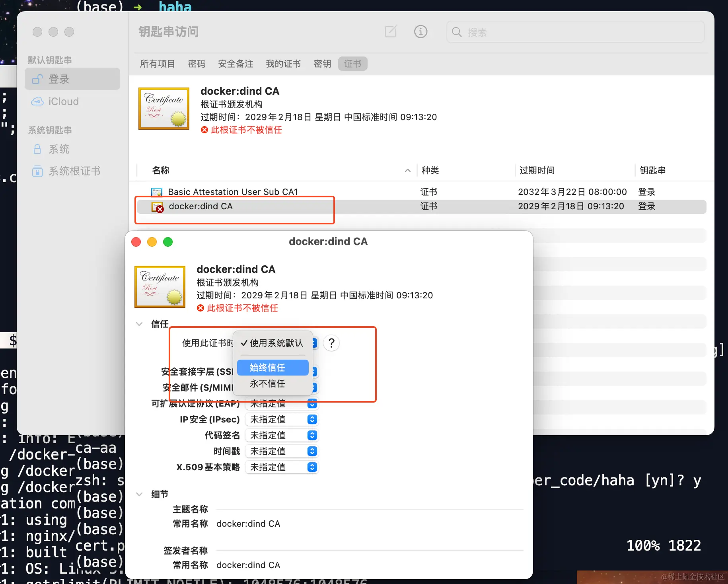728x584 pixels.
Task: Click the red untrusted icon in Keychain preview
Action: coord(204,130)
